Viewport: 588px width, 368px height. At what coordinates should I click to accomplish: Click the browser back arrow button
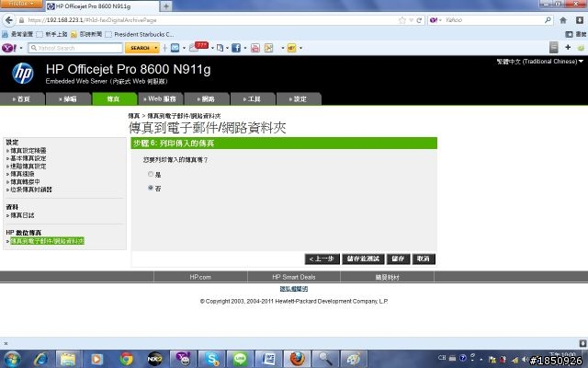[x=9, y=20]
